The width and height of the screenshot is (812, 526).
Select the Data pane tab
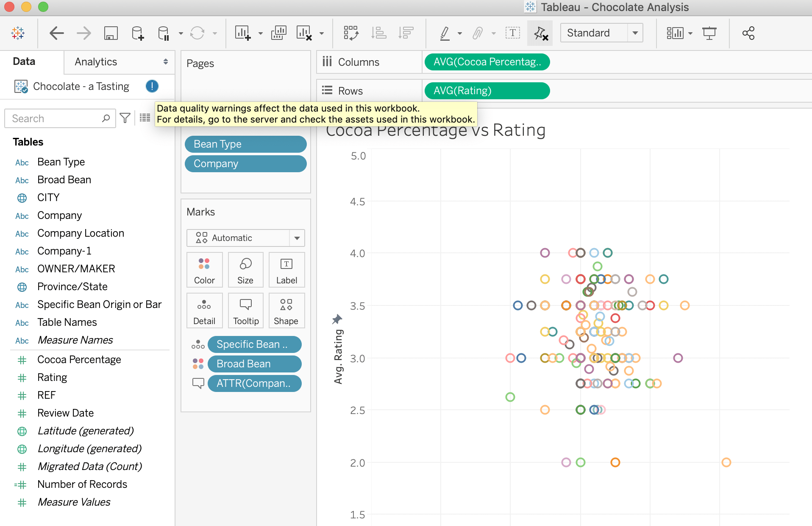[24, 62]
